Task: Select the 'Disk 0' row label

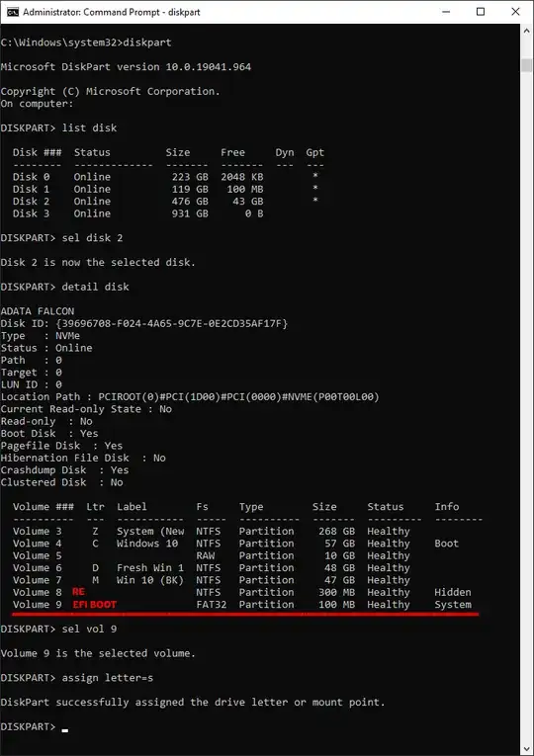Action: (x=31, y=177)
